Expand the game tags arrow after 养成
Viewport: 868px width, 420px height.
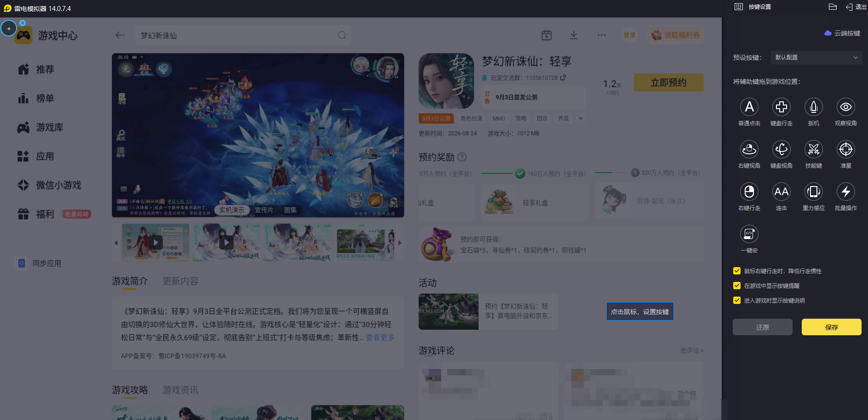click(581, 119)
